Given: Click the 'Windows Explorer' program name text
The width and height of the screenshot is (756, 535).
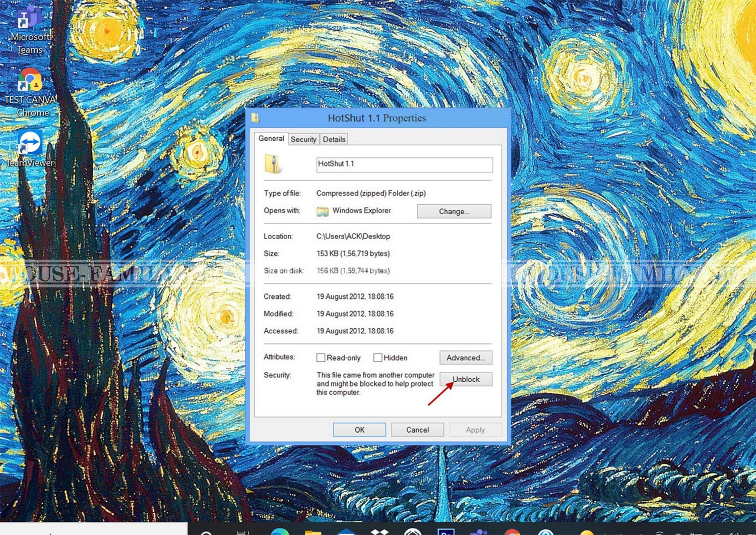Looking at the screenshot, I should click(361, 210).
